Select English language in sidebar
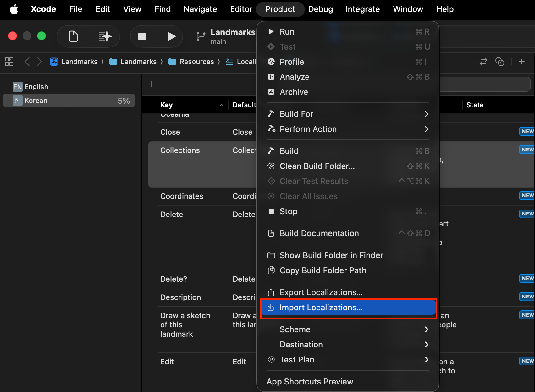This screenshot has height=392, width=535. coord(69,87)
